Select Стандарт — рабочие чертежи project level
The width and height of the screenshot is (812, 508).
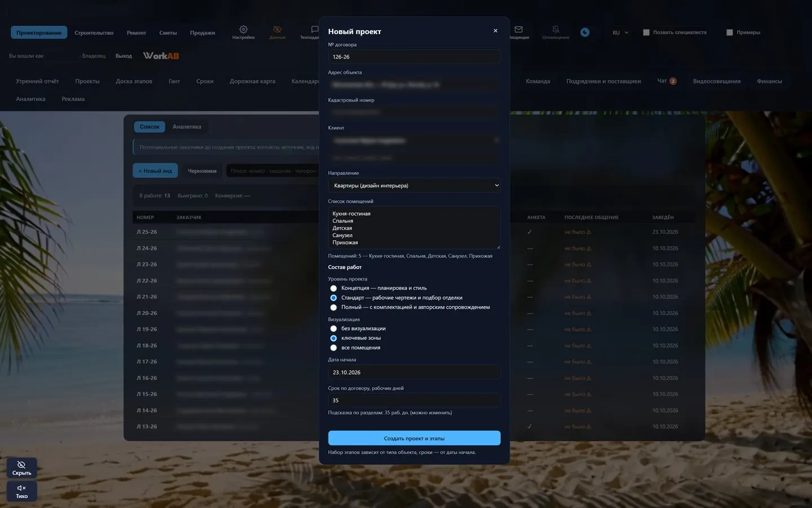pos(334,298)
